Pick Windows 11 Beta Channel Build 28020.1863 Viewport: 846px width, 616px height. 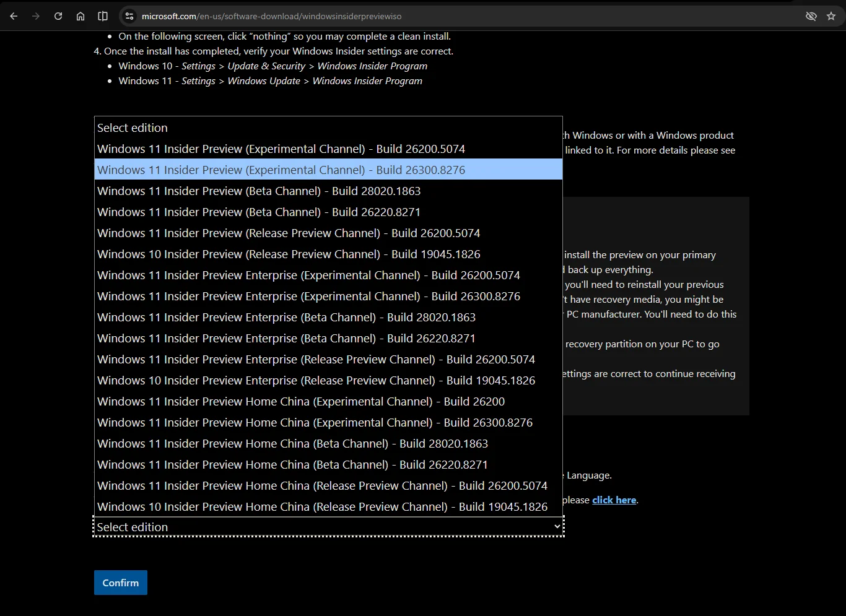[328, 191]
